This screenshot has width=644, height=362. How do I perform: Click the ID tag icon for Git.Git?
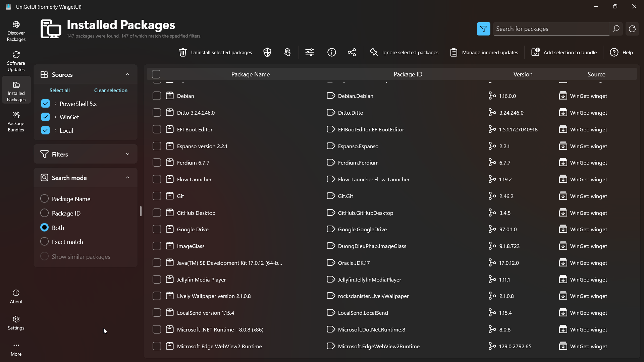coord(331,196)
